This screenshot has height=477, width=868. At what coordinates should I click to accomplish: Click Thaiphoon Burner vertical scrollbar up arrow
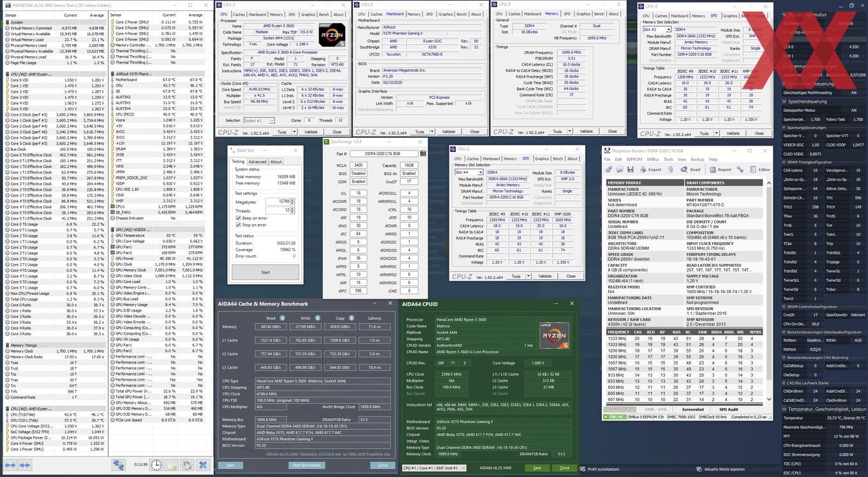coord(768,183)
